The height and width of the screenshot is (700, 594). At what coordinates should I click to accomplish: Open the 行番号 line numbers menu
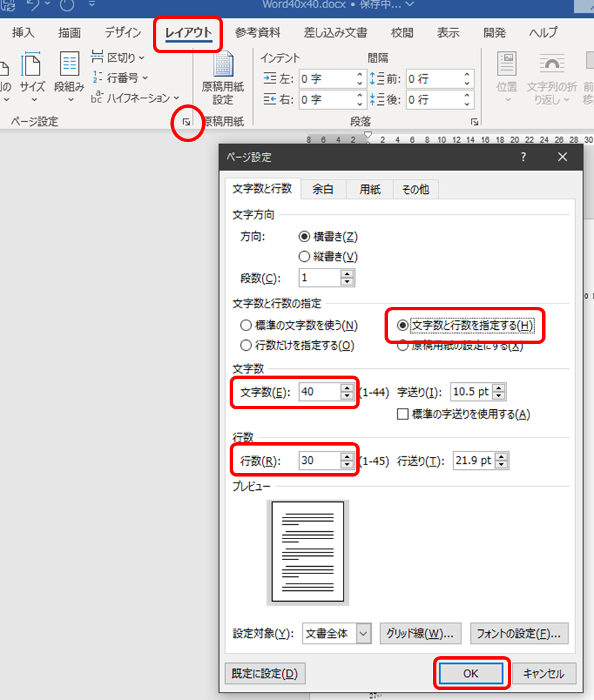tap(120, 77)
